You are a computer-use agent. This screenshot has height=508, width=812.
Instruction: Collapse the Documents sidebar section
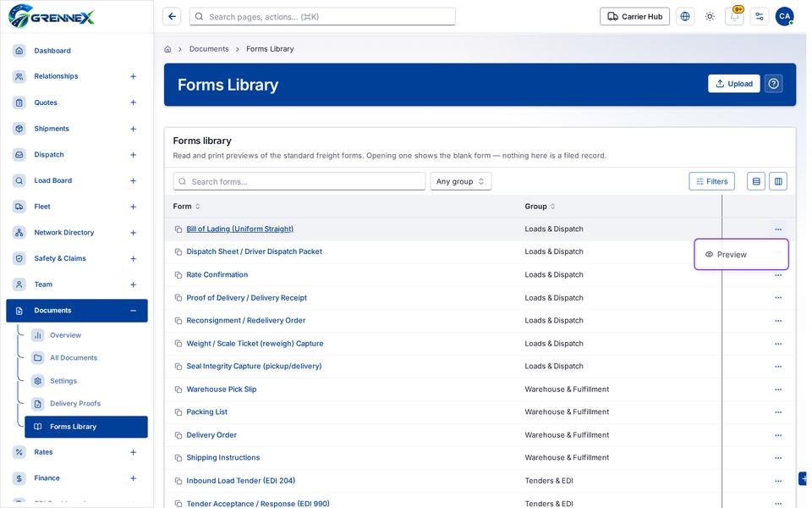[x=133, y=311]
